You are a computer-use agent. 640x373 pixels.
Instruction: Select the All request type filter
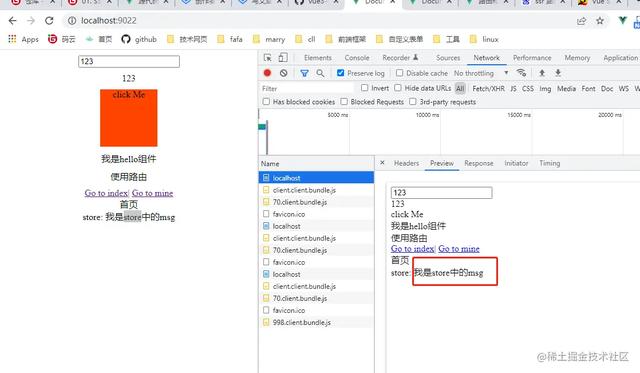pos(460,88)
